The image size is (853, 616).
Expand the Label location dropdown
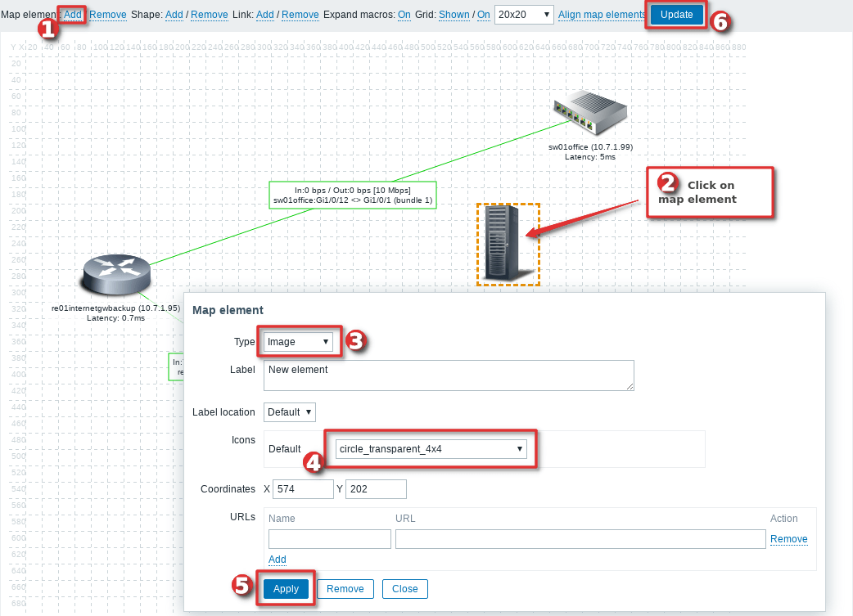click(x=289, y=412)
